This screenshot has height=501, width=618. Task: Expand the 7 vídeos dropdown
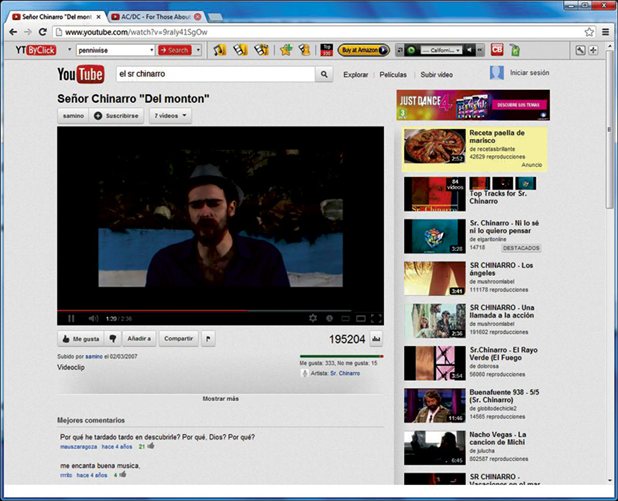[x=170, y=115]
